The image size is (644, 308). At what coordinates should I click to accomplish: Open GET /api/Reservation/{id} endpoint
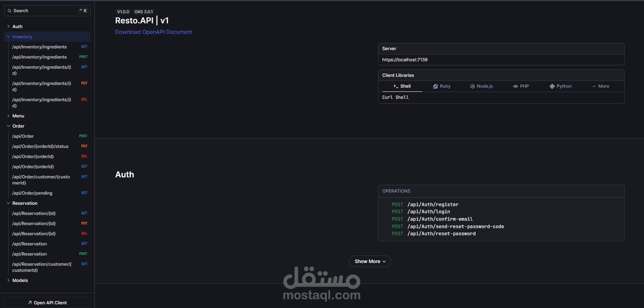pos(49,213)
